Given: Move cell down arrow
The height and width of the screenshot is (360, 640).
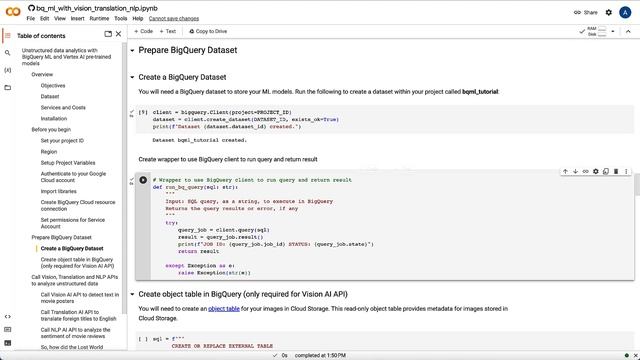Looking at the screenshot, I should point(576,171).
